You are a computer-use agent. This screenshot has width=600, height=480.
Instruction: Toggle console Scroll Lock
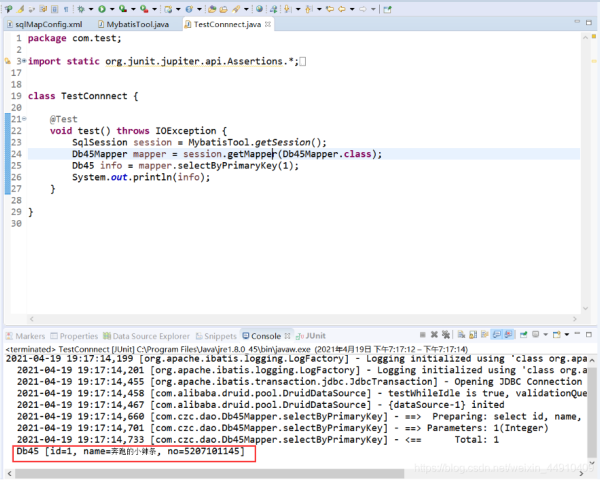pyautogui.click(x=473, y=335)
